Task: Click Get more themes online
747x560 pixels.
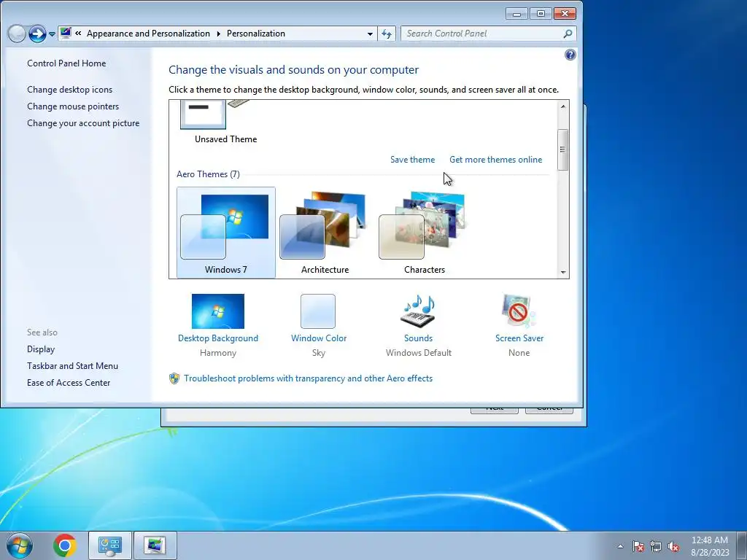Action: pyautogui.click(x=495, y=160)
